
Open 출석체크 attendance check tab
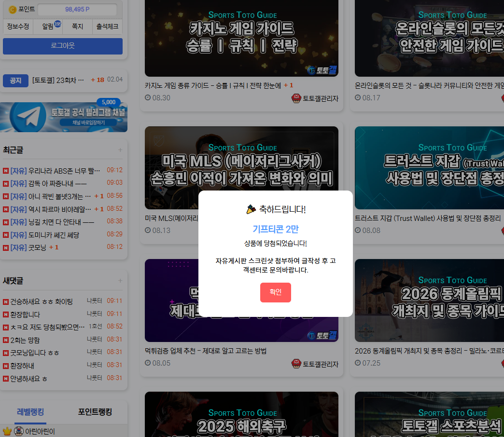click(107, 27)
